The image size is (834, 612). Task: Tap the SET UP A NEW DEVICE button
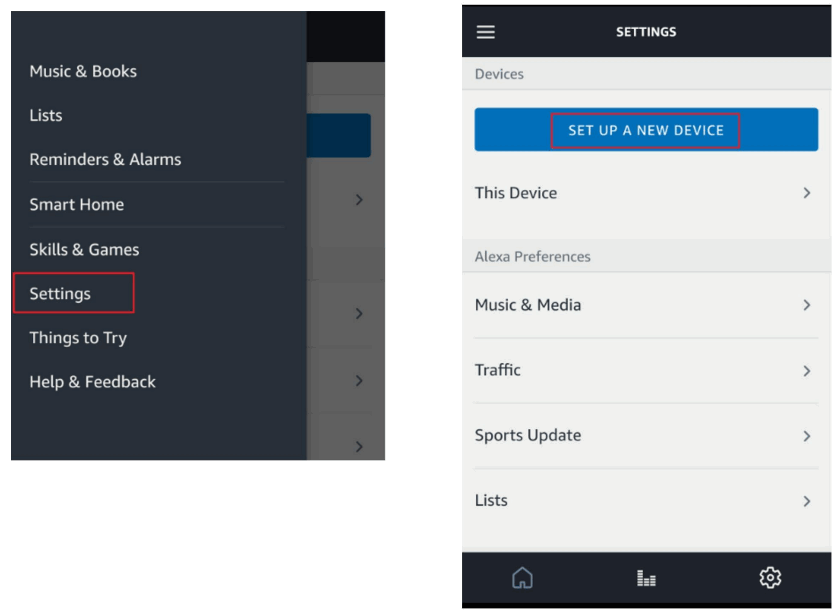click(646, 129)
